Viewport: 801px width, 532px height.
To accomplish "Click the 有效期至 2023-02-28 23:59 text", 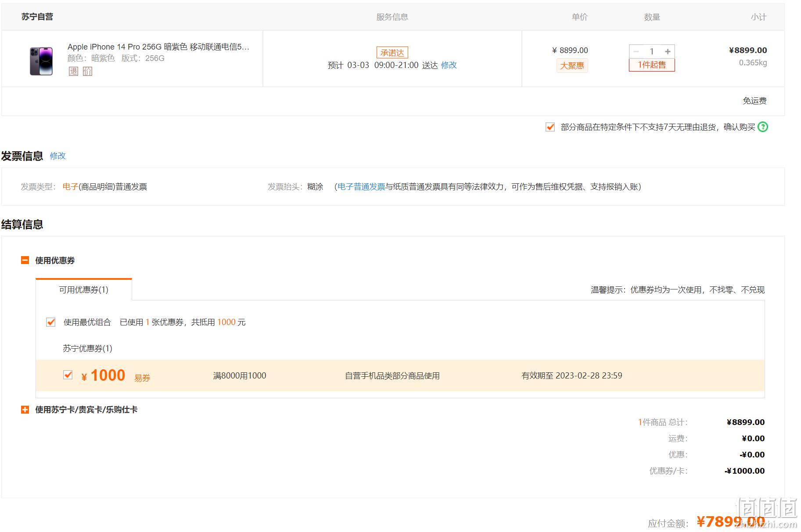I will pyautogui.click(x=572, y=375).
